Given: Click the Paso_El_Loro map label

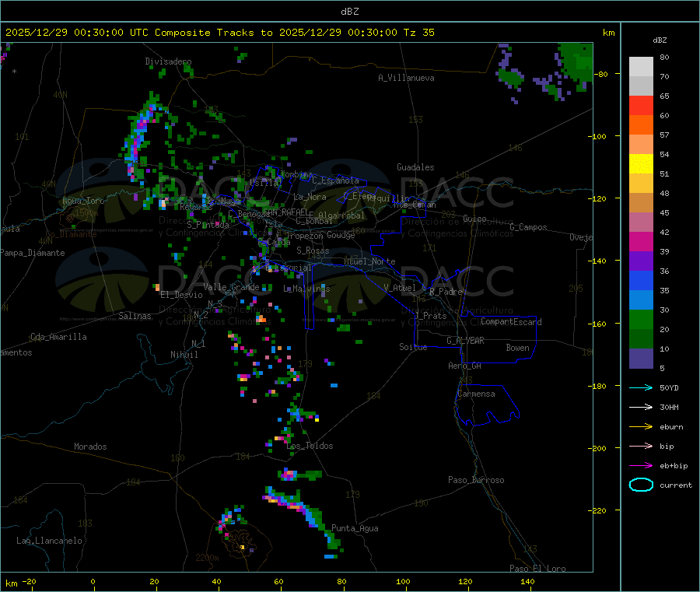Looking at the screenshot, I should click(538, 569).
